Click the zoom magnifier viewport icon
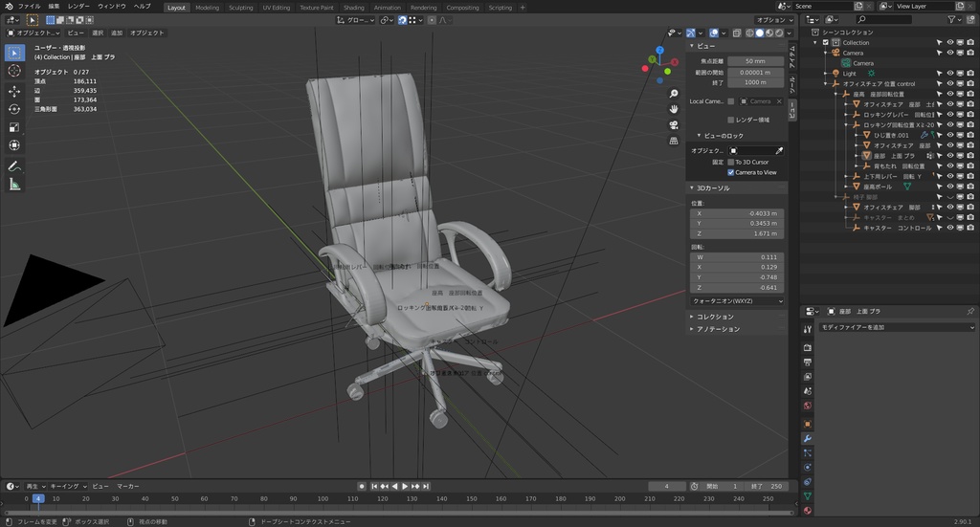980x527 pixels. (x=674, y=94)
